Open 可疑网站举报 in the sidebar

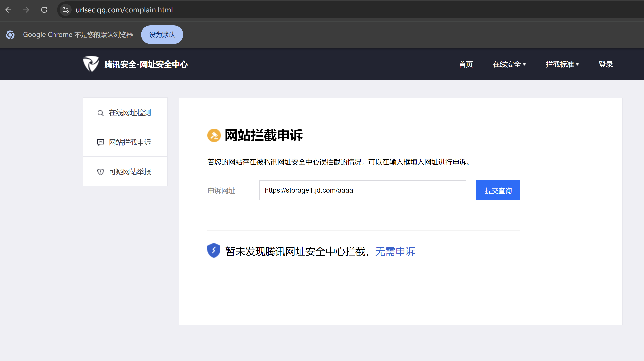[130, 172]
